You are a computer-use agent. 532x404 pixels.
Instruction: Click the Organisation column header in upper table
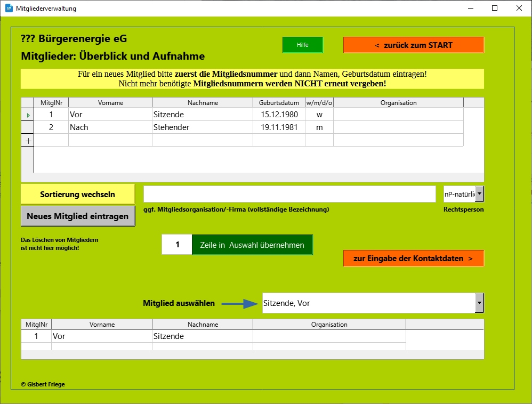click(398, 103)
